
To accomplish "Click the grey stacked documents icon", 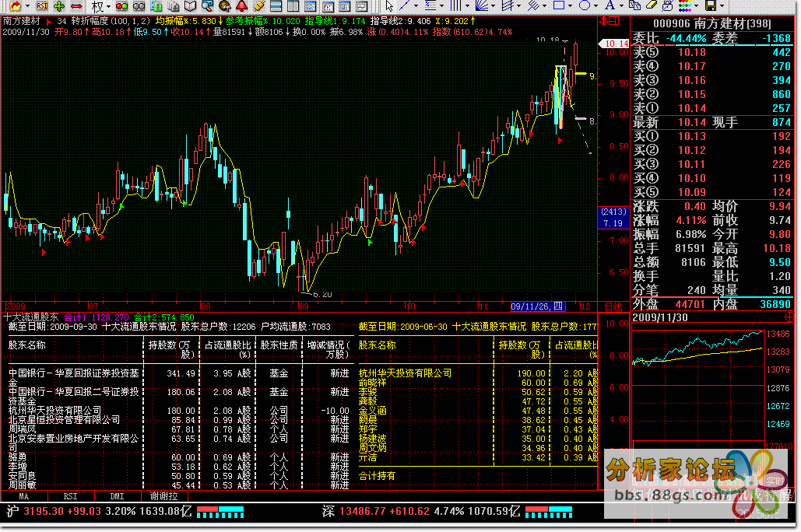I will [174, 6].
